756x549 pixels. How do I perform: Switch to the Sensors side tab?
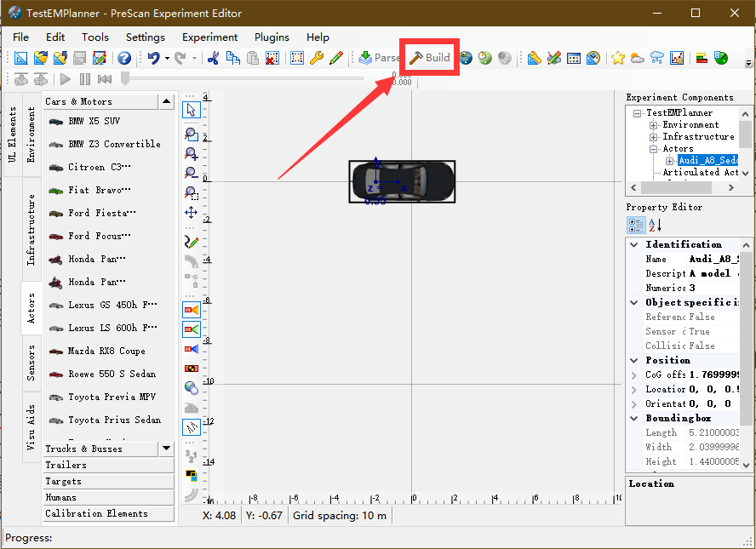31,363
